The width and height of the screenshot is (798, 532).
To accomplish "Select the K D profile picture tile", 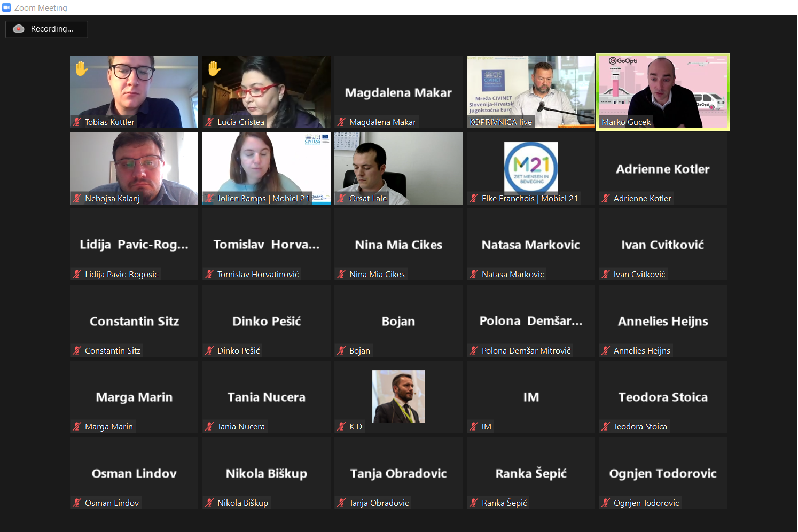I will tap(398, 396).
